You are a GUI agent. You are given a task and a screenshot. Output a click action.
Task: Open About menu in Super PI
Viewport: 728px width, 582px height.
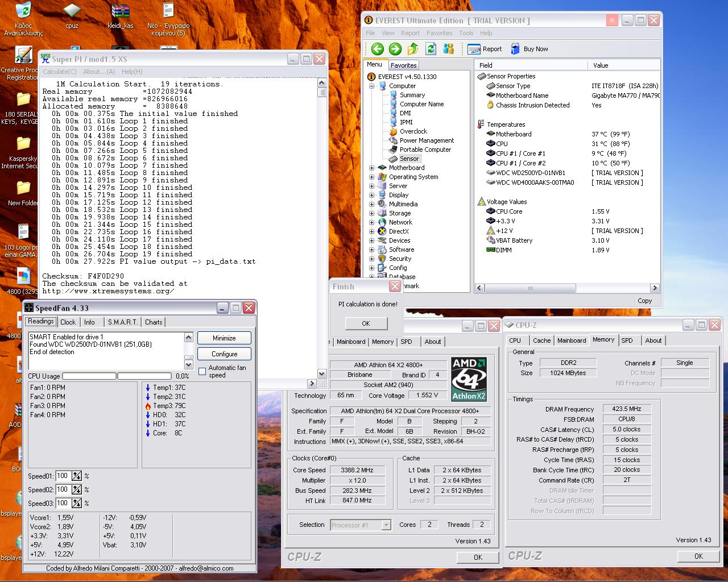(99, 72)
